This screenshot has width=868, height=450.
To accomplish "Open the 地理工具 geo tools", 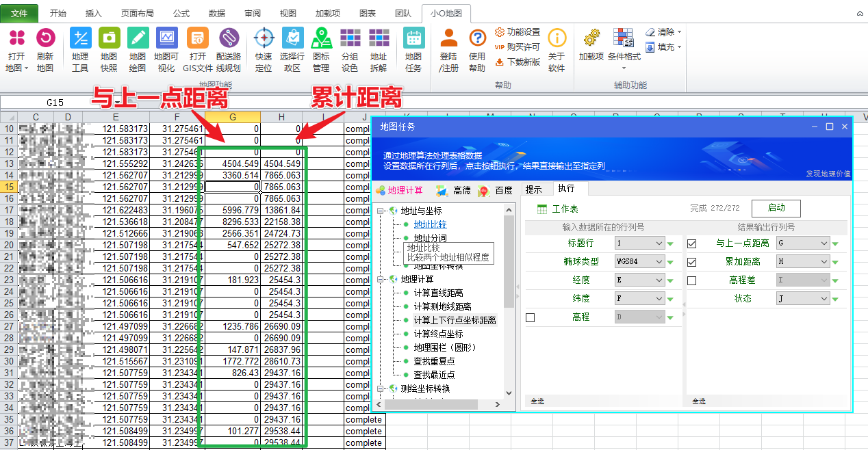I will click(x=80, y=50).
